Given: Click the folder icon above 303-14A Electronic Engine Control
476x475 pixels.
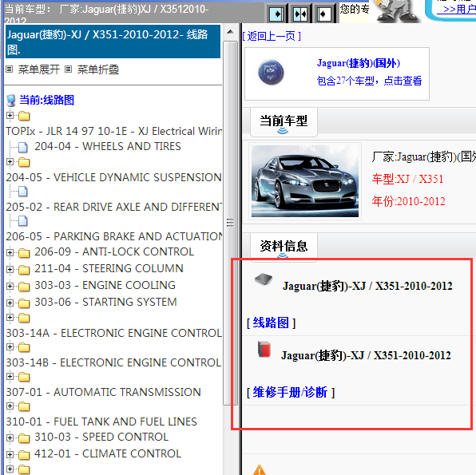Looking at the screenshot, I should tap(24, 318).
